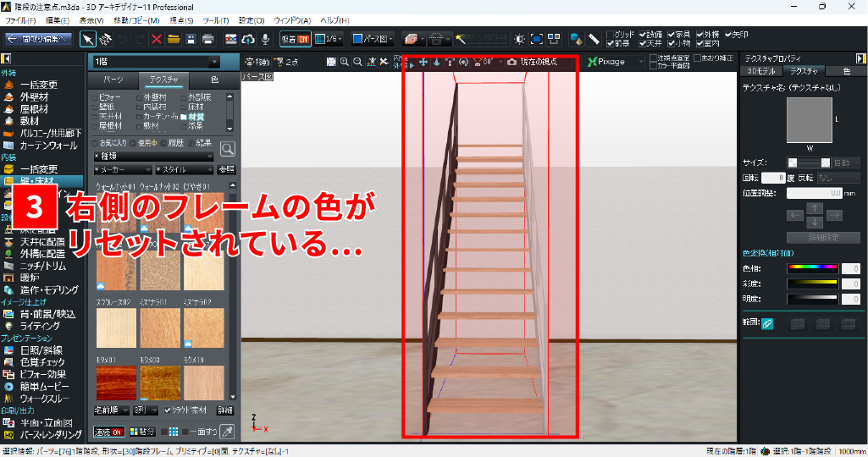Open the 表示(V) menu
The height and width of the screenshot is (457, 868).
[91, 20]
